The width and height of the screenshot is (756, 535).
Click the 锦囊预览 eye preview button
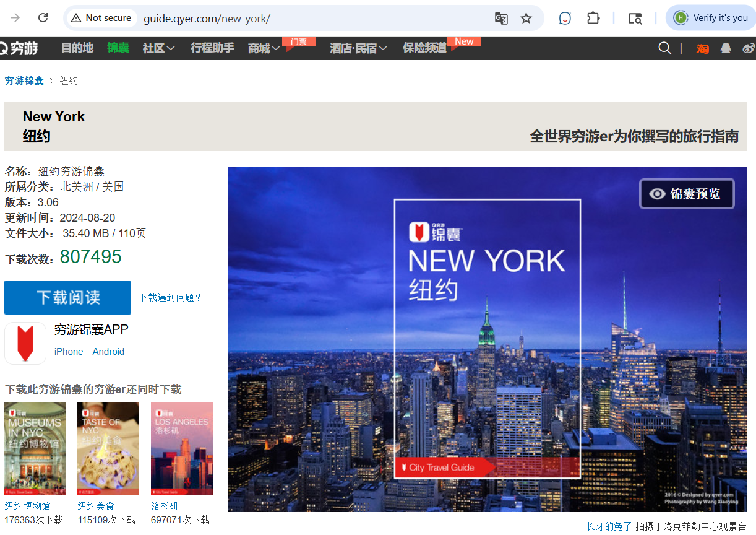[687, 194]
